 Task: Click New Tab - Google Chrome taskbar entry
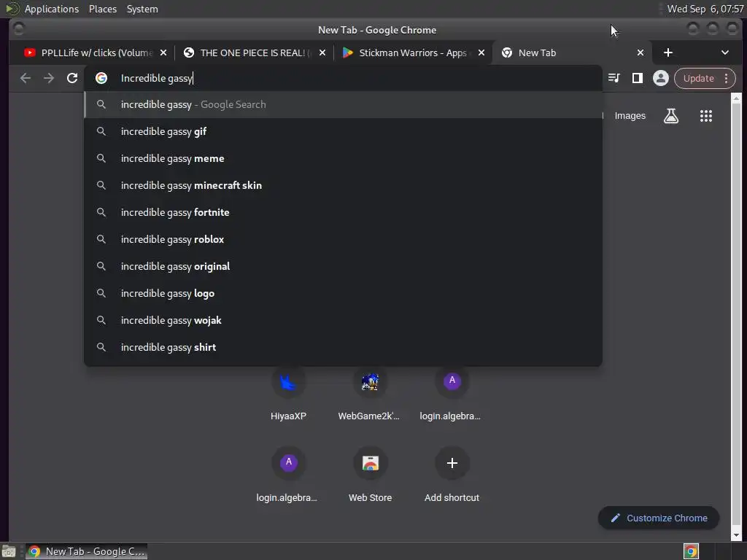[x=86, y=551]
